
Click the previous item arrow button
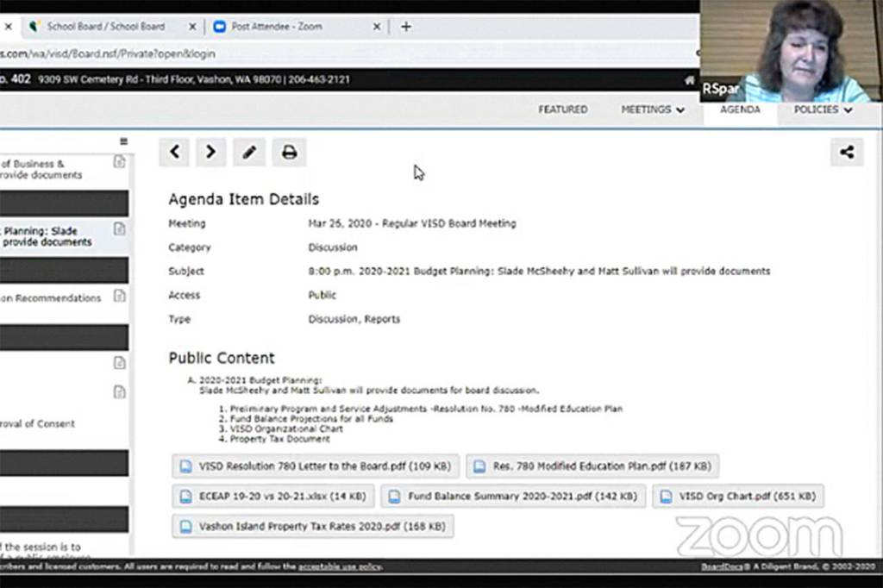coord(174,152)
